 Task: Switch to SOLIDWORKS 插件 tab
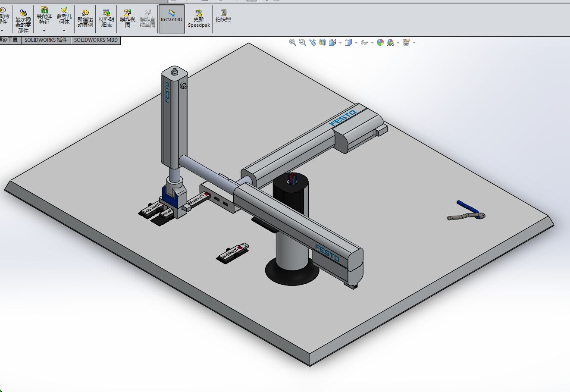coord(46,40)
